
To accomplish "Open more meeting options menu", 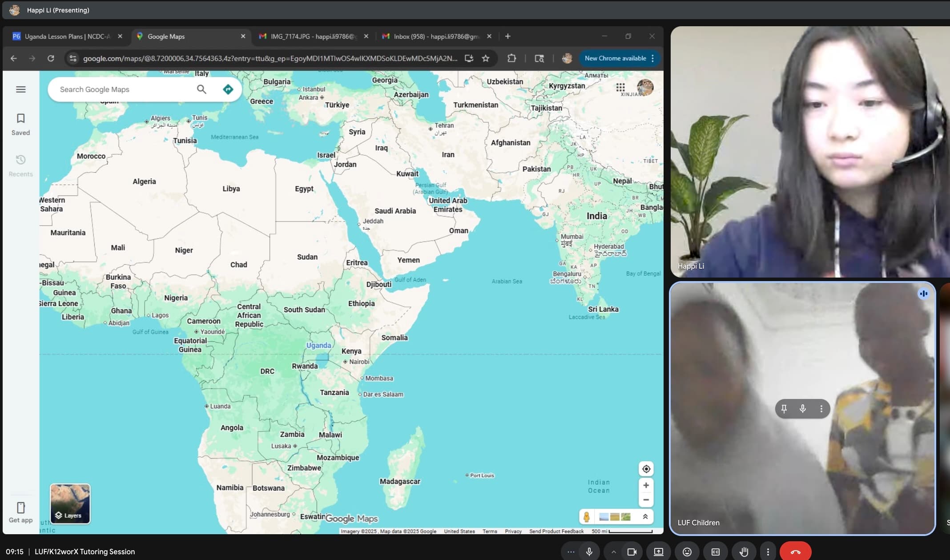I will click(768, 552).
